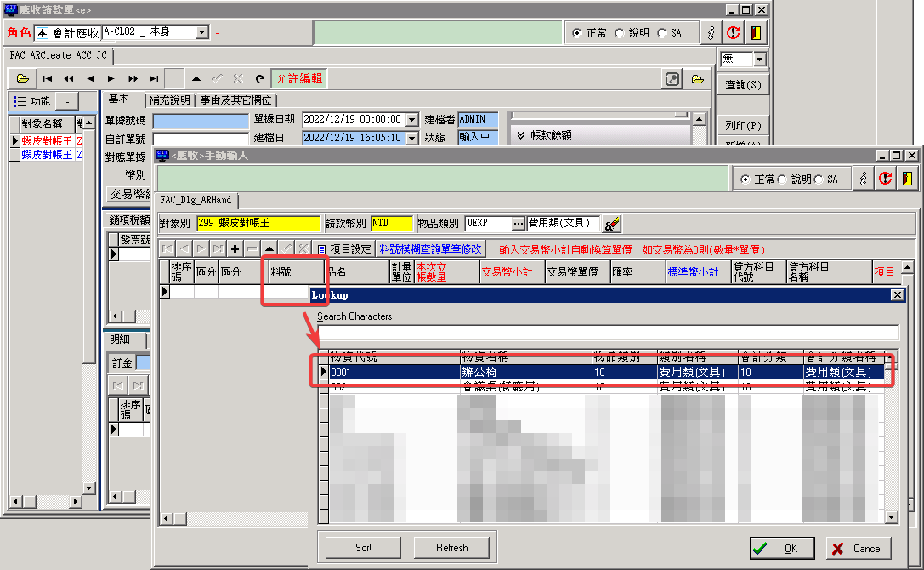Select 正常 radio button in 手動輸入 dialog
The image size is (924, 570).
pyautogui.click(x=745, y=180)
